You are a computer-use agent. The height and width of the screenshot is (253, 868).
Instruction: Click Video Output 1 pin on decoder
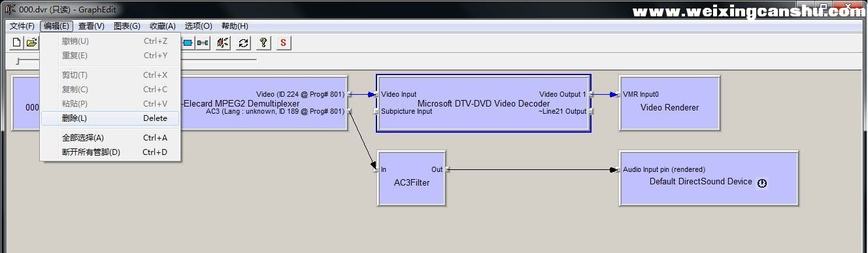click(x=563, y=94)
